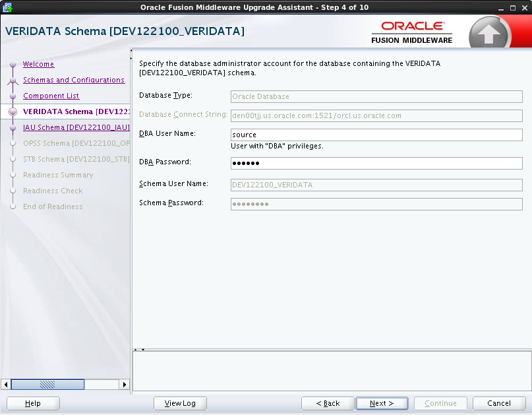This screenshot has width=532, height=415.
Task: Click the End of Readiness step bullet
Action: [x=13, y=207]
